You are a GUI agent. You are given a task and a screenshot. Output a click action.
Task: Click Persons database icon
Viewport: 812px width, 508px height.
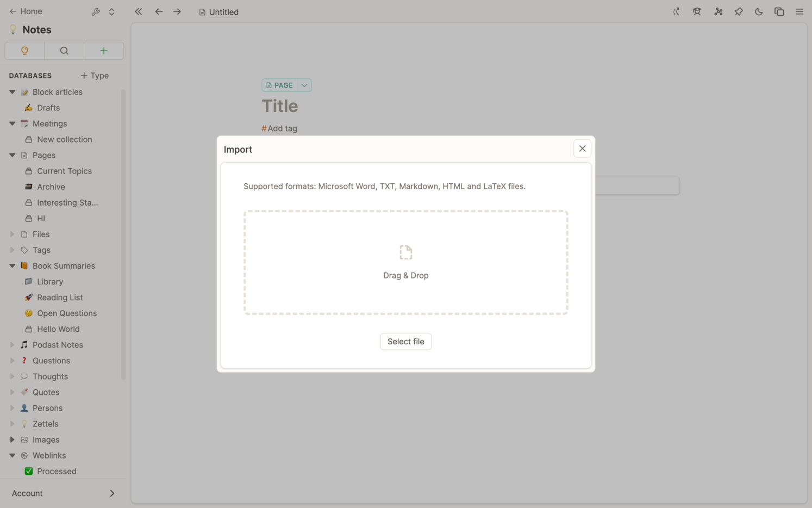coord(24,407)
